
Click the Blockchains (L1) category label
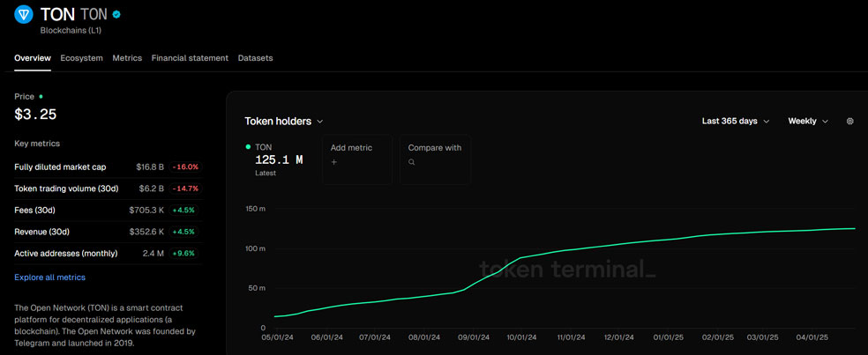point(71,31)
